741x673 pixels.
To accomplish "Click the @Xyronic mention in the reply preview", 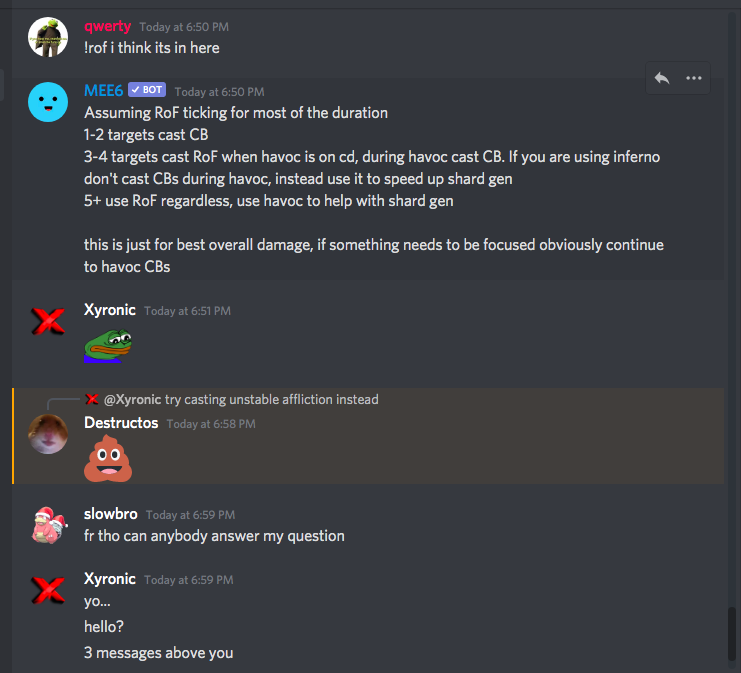I will (x=132, y=399).
